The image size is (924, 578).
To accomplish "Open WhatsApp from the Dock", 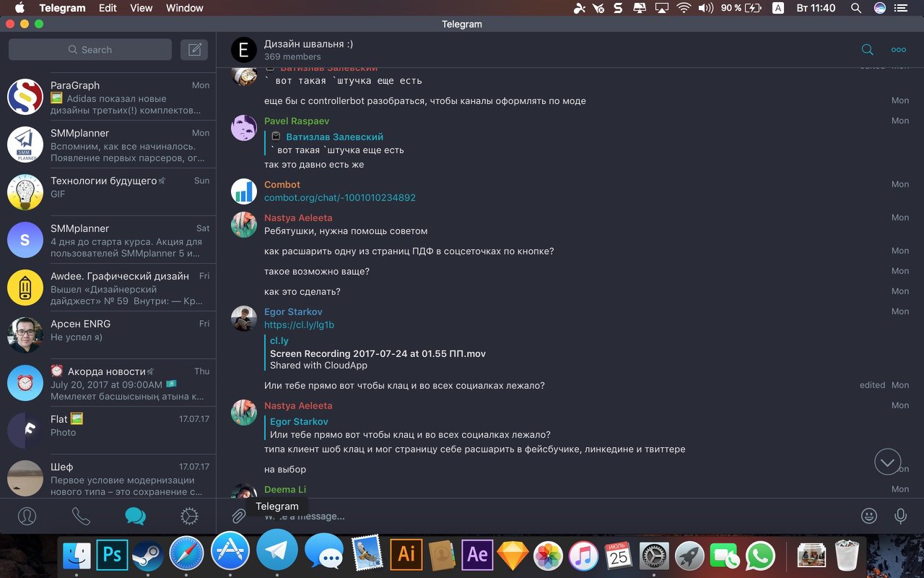I will tap(760, 556).
